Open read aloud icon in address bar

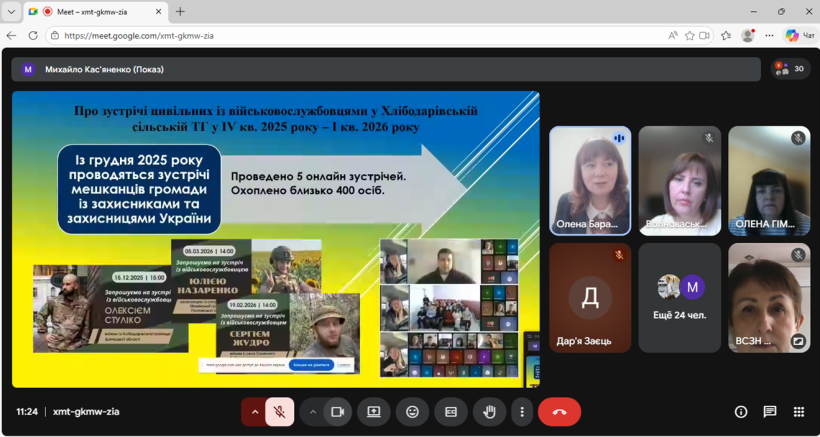tap(674, 36)
